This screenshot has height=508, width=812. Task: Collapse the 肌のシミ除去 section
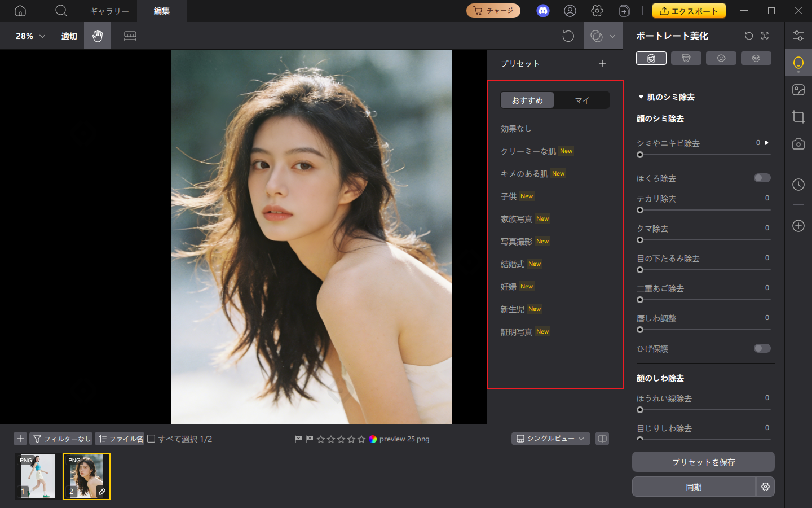click(641, 97)
